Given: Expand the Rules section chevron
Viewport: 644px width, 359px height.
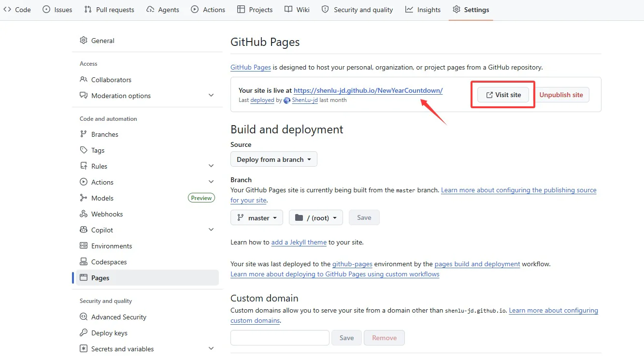Looking at the screenshot, I should tap(211, 166).
